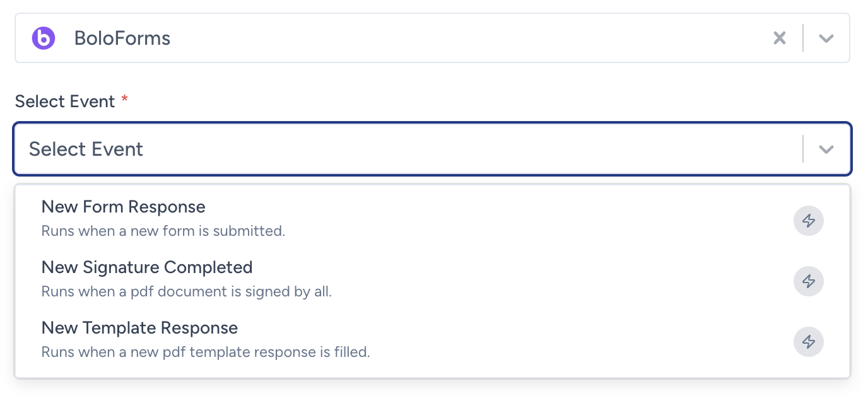
Task: Click the red required asterisk
Action: click(124, 99)
